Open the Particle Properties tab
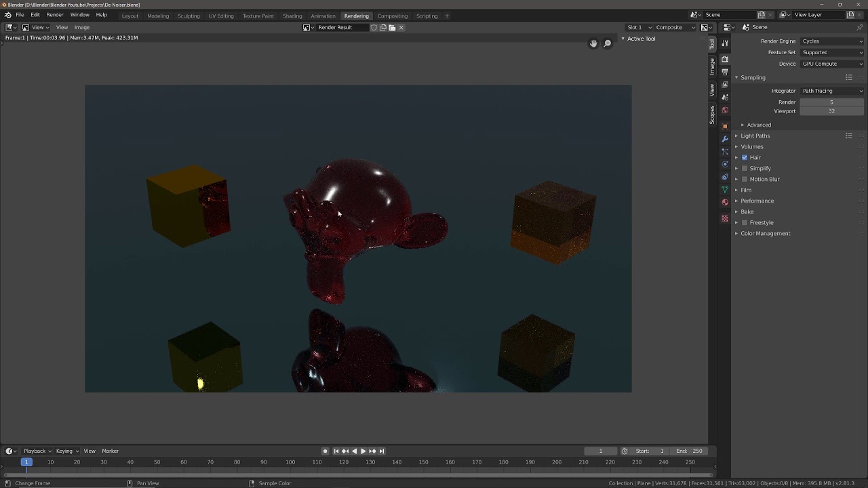The width and height of the screenshot is (868, 488). tap(724, 151)
